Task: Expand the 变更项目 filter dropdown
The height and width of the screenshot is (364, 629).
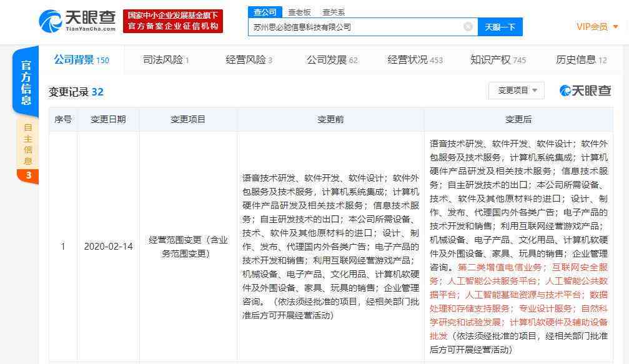Action: 517,91
